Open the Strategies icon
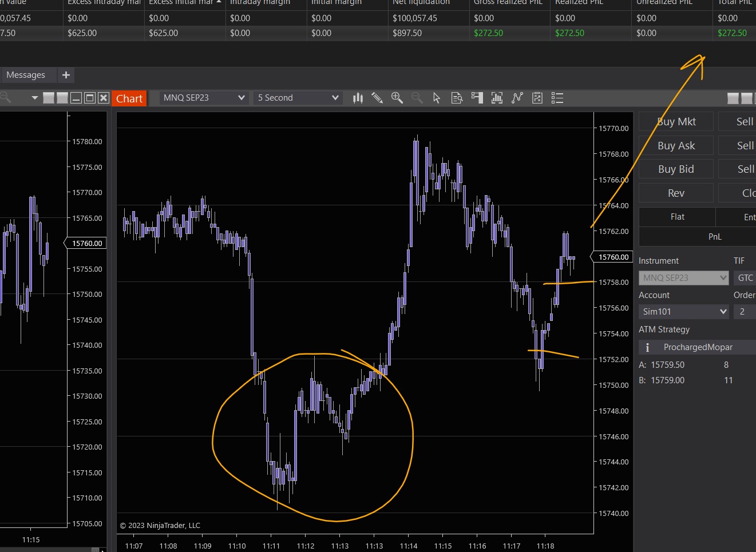 [537, 98]
